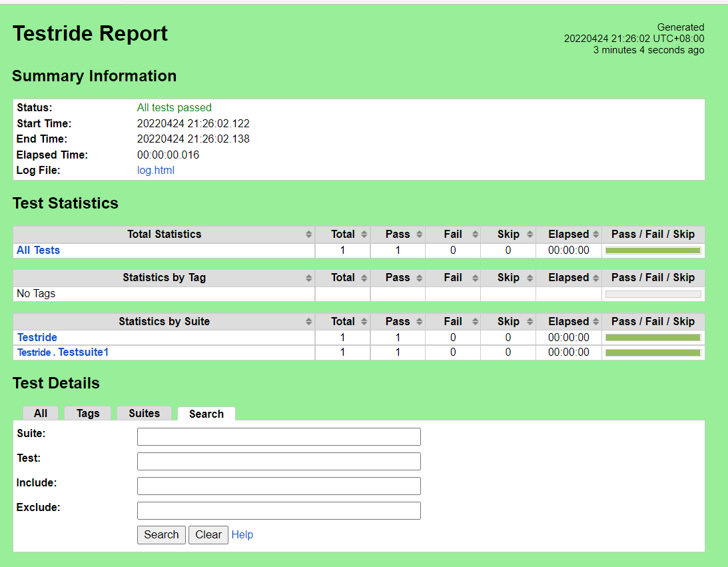The image size is (728, 567).
Task: Sort Total Statistics table by Total column
Action: coord(342,235)
